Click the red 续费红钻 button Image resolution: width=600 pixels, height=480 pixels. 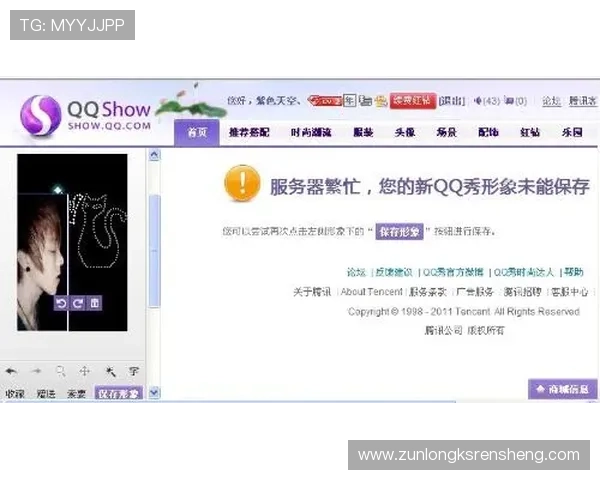coord(413,101)
